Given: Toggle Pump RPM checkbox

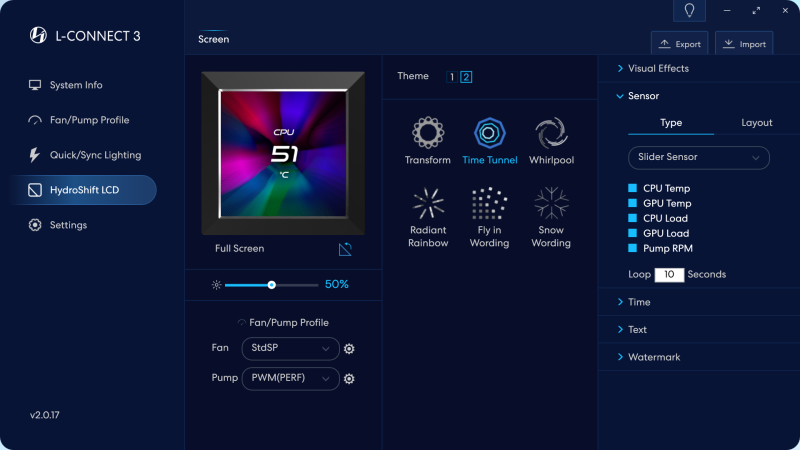Looking at the screenshot, I should (x=633, y=248).
